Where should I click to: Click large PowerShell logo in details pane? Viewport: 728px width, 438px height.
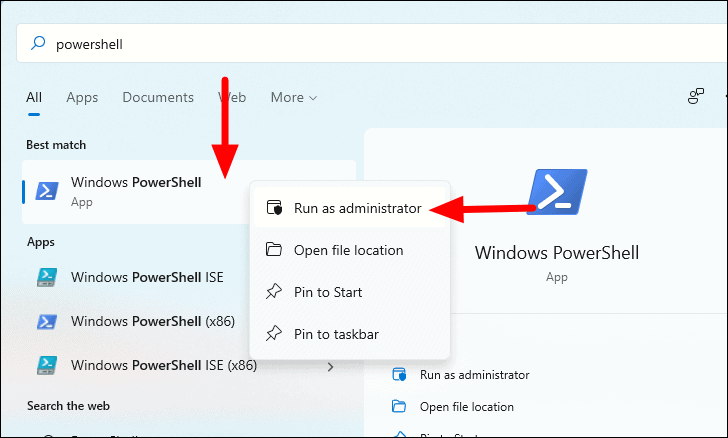coord(557,192)
